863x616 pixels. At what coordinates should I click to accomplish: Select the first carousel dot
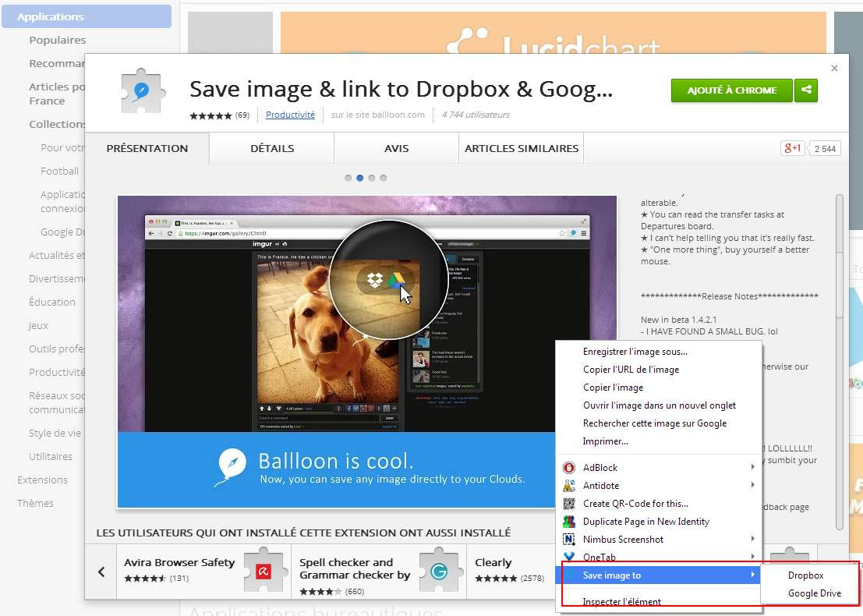[x=348, y=178]
